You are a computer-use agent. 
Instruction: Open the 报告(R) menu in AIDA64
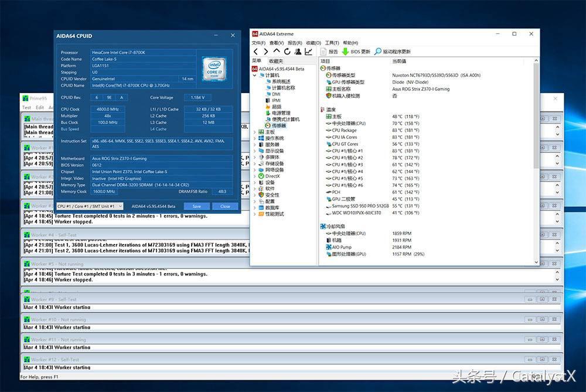coord(295,43)
